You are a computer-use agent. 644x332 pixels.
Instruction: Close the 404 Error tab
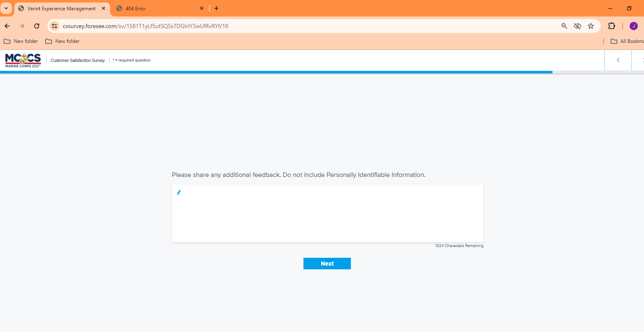tap(202, 8)
